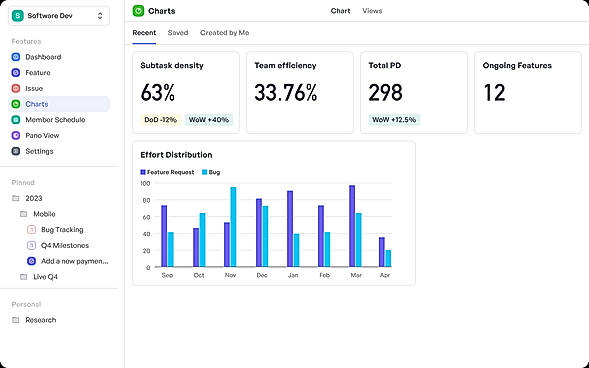The height and width of the screenshot is (368, 589).
Task: Click the Mobile folder icon
Action: [x=23, y=214]
